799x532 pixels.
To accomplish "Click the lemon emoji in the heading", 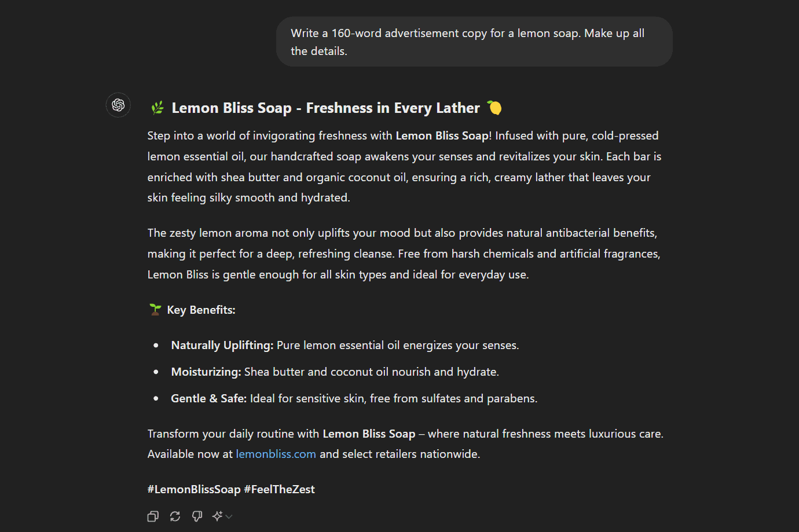I will (494, 108).
